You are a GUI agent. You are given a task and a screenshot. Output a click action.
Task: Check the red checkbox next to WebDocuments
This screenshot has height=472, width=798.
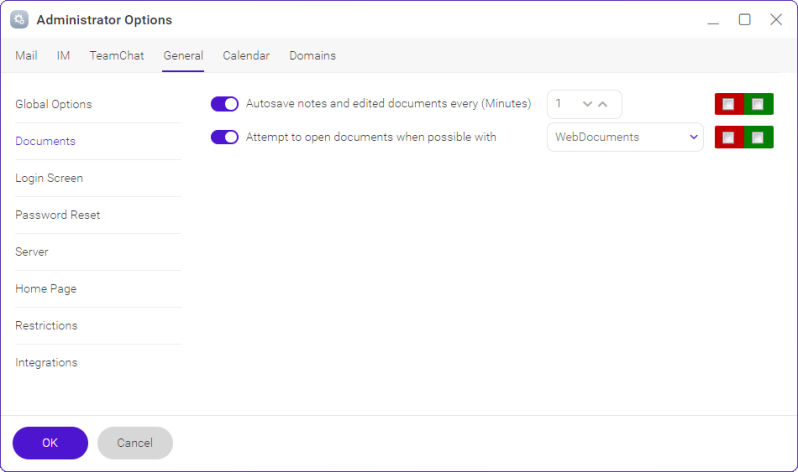(x=728, y=137)
